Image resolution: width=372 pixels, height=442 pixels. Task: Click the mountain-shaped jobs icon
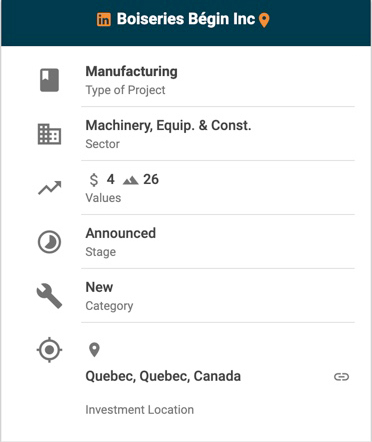pos(130,180)
